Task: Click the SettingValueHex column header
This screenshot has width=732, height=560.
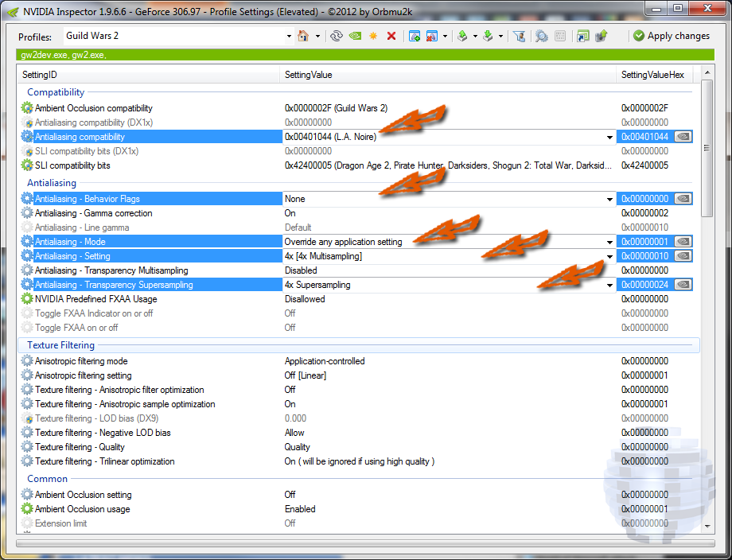Action: tap(655, 75)
